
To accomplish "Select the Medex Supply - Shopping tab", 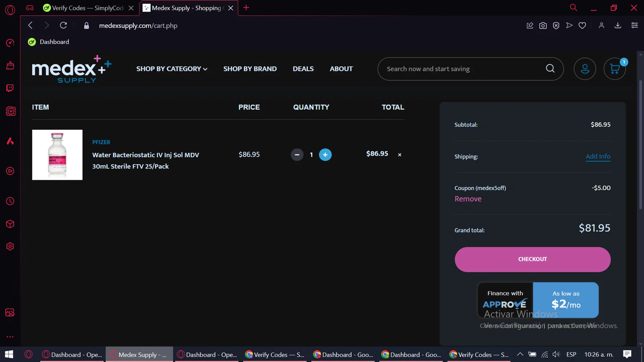I will [x=188, y=8].
